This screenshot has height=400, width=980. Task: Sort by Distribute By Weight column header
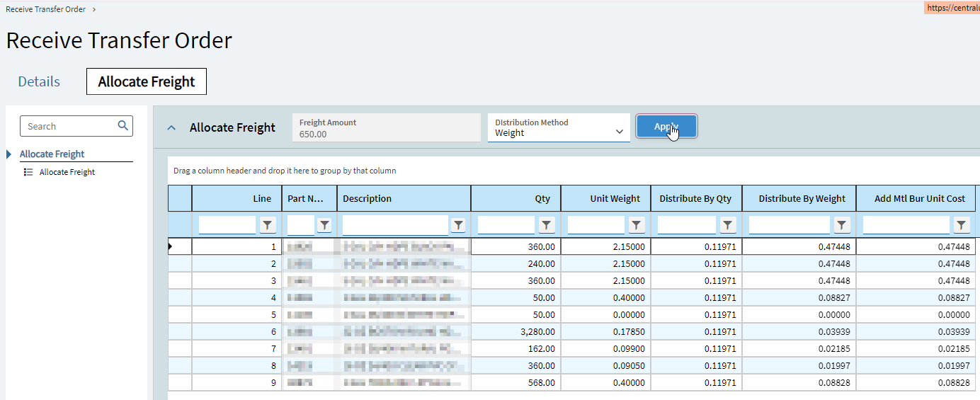coord(799,198)
